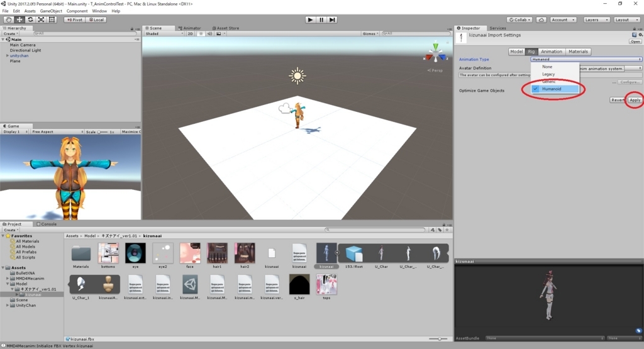Select the kizunaaiAvatar asset icon

click(108, 284)
